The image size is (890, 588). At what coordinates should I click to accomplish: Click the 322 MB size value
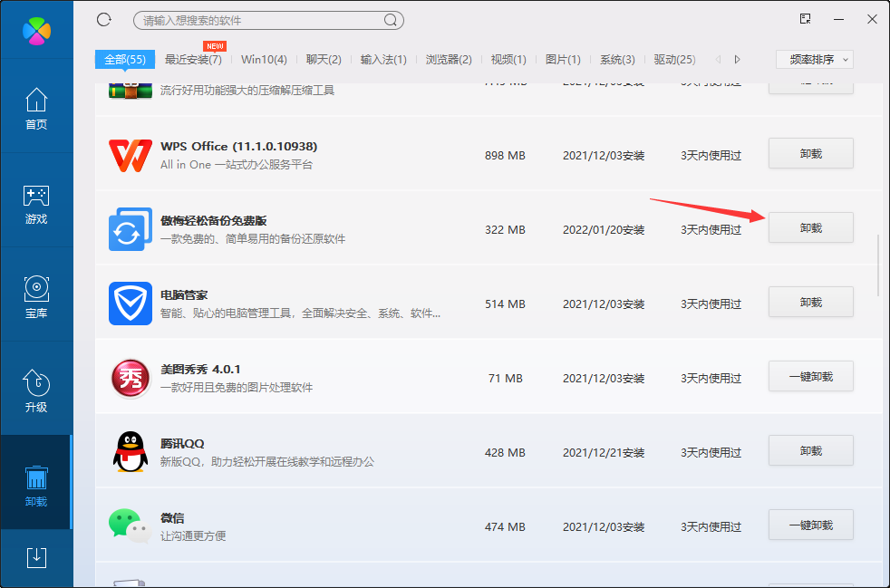click(505, 230)
